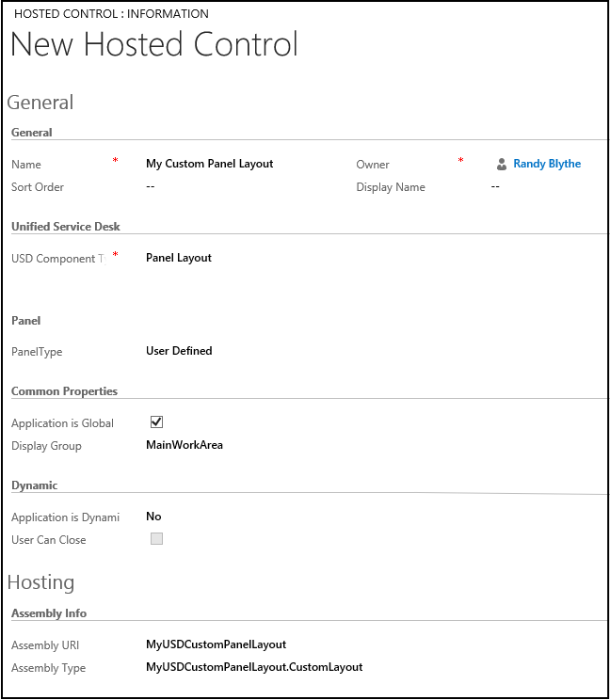
Task: Click the empty Display Name value
Action: [495, 186]
